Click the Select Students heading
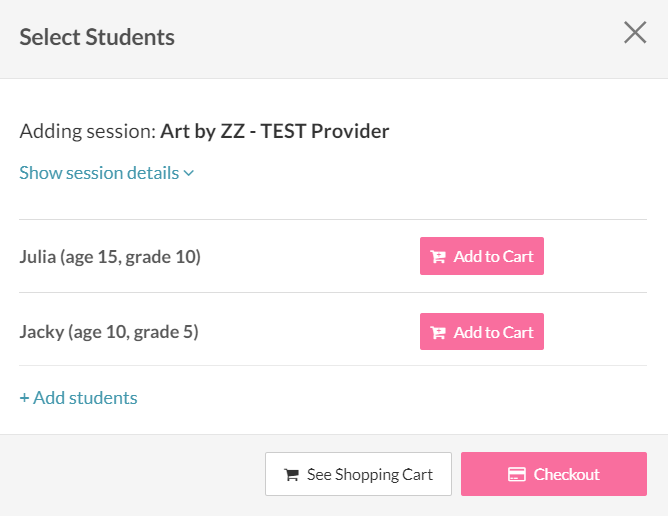The width and height of the screenshot is (668, 516). click(x=97, y=37)
